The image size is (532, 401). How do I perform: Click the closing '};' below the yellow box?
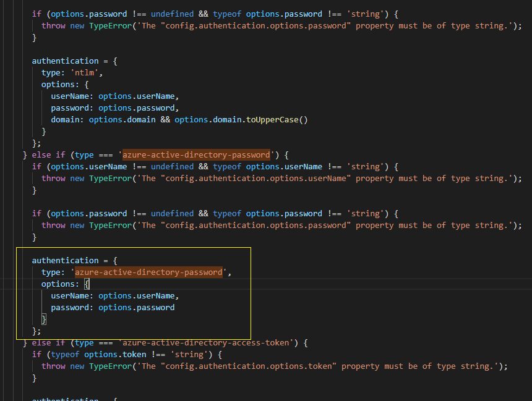point(34,331)
